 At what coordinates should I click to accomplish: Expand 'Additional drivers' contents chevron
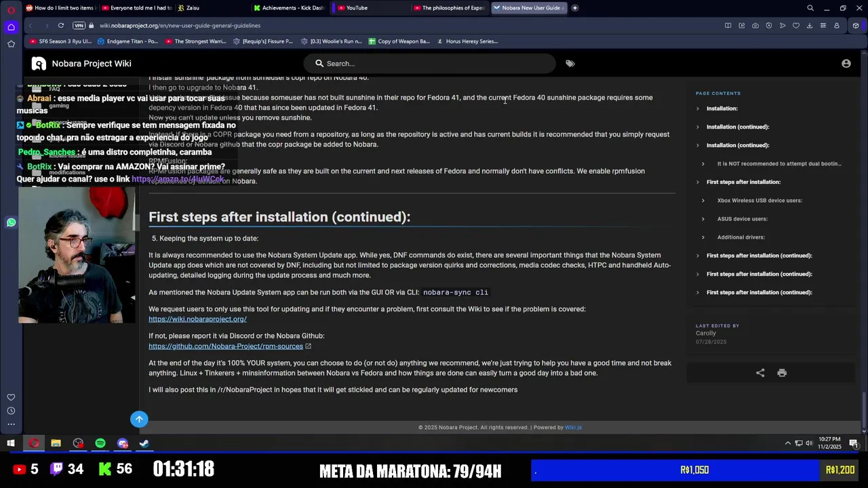click(703, 237)
